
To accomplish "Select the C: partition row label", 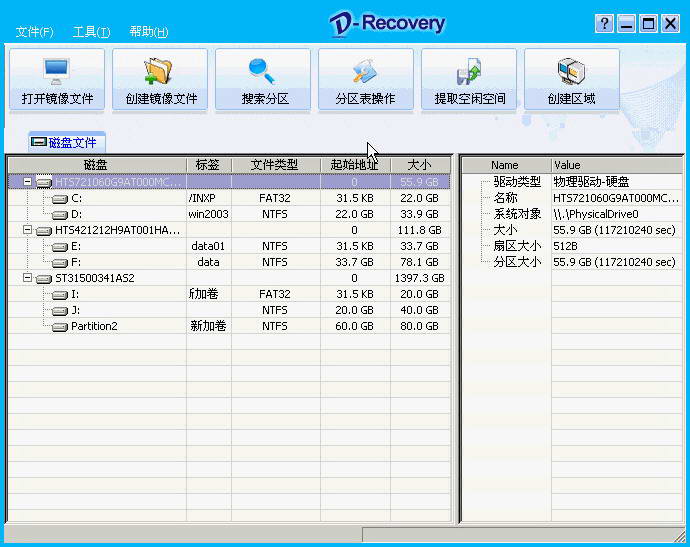I will [x=77, y=198].
